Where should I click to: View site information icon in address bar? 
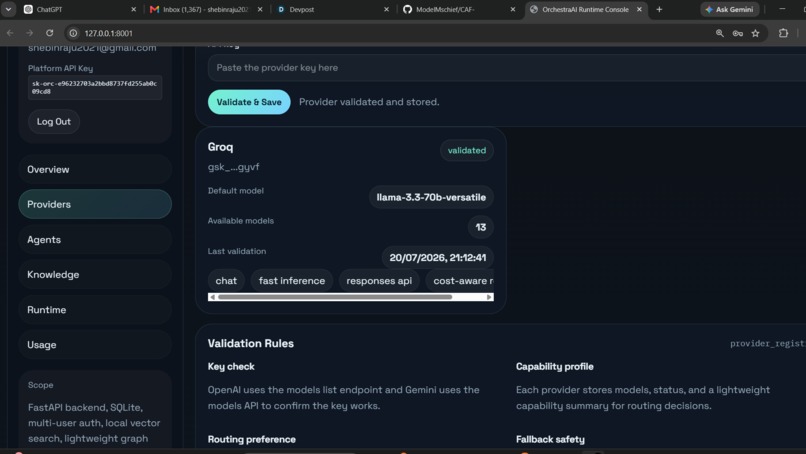[74, 33]
